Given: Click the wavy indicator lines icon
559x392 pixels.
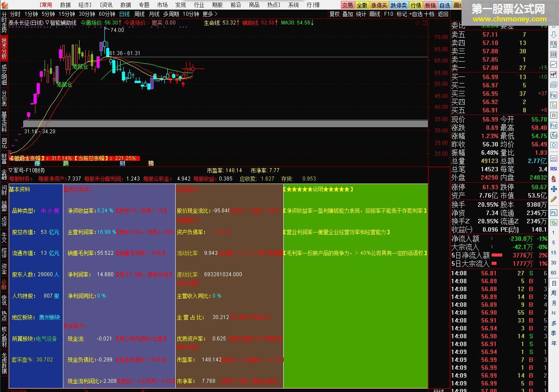Looking at the screenshot, I should tap(554, 159).
